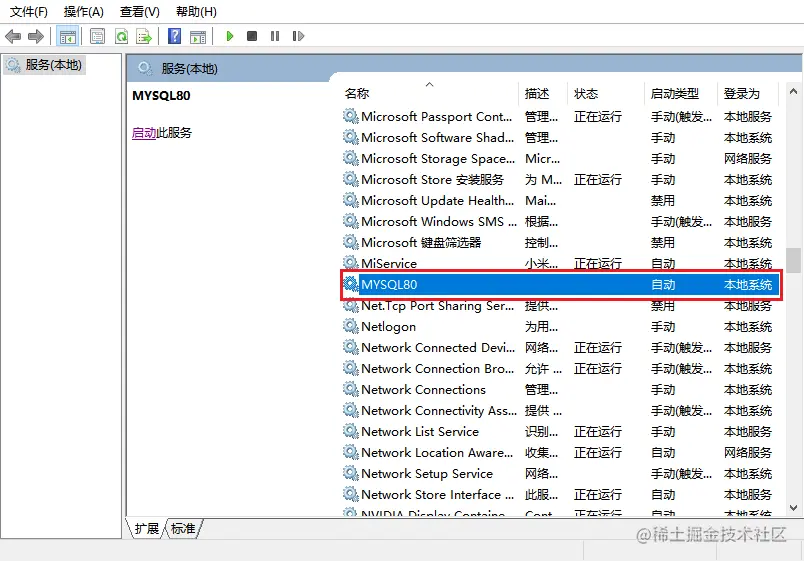Open the 文件(F) menu

coord(29,11)
